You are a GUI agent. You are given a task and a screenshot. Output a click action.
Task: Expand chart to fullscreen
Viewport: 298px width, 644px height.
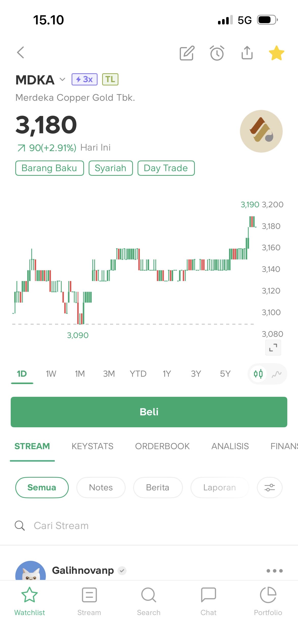273,347
